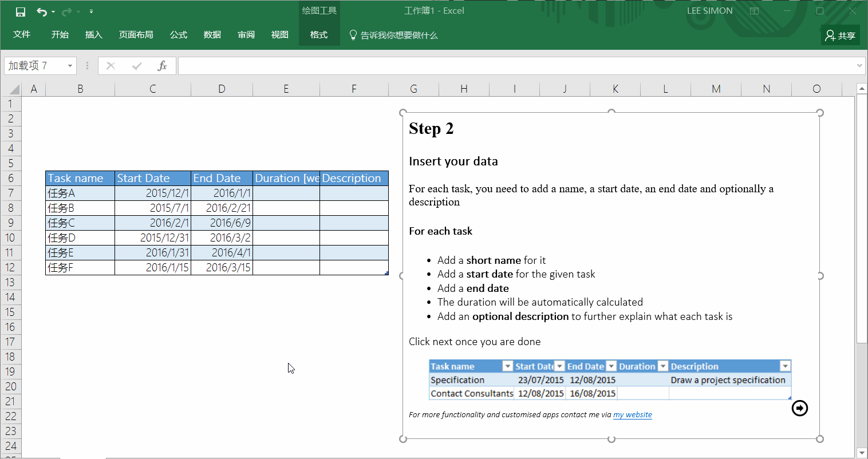
Task: Open the Undo history dropdown arrow
Action: pyautogui.click(x=53, y=11)
